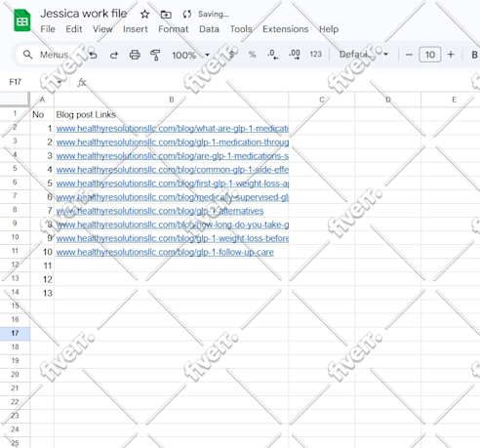This screenshot has width=480, height=448.
Task: Click the cell containing number 11
Action: (x=42, y=265)
